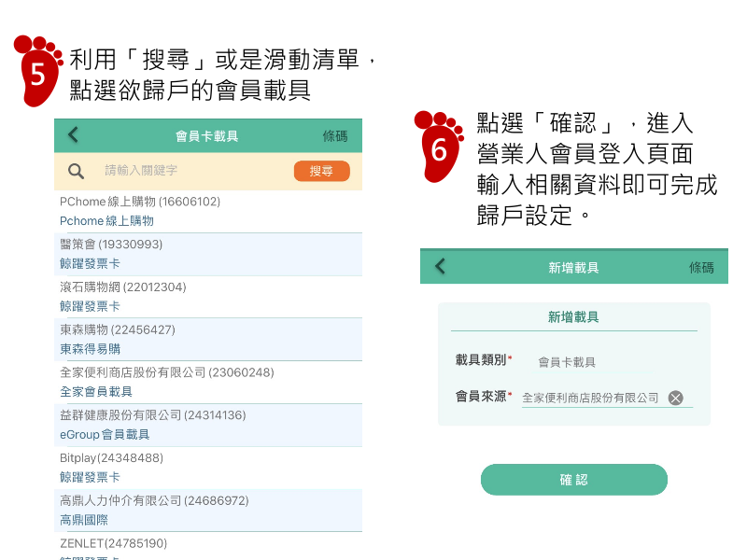Select 高鼎國際 carrier
The image size is (747, 560).
click(84, 520)
